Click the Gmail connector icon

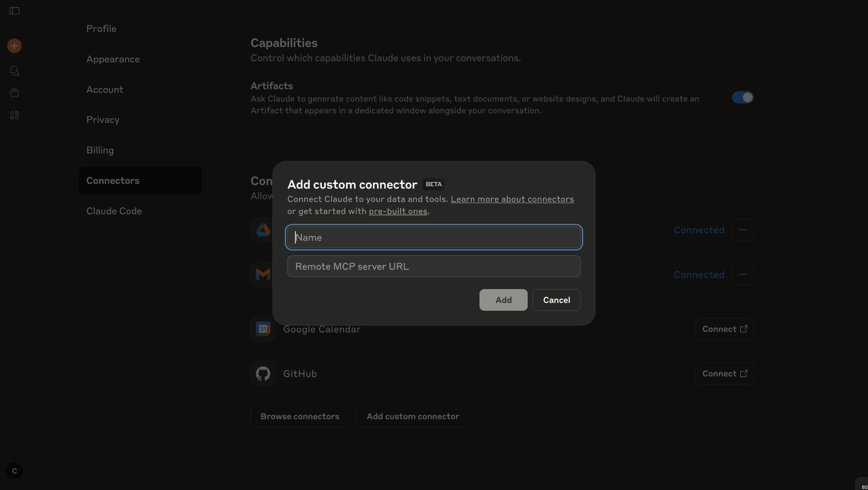pyautogui.click(x=262, y=274)
